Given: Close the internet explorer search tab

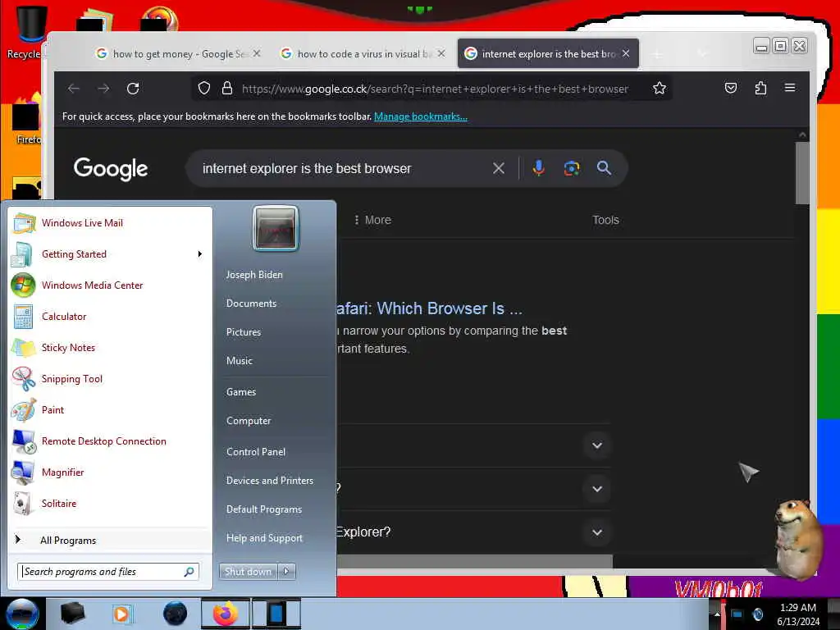Looking at the screenshot, I should tap(626, 53).
